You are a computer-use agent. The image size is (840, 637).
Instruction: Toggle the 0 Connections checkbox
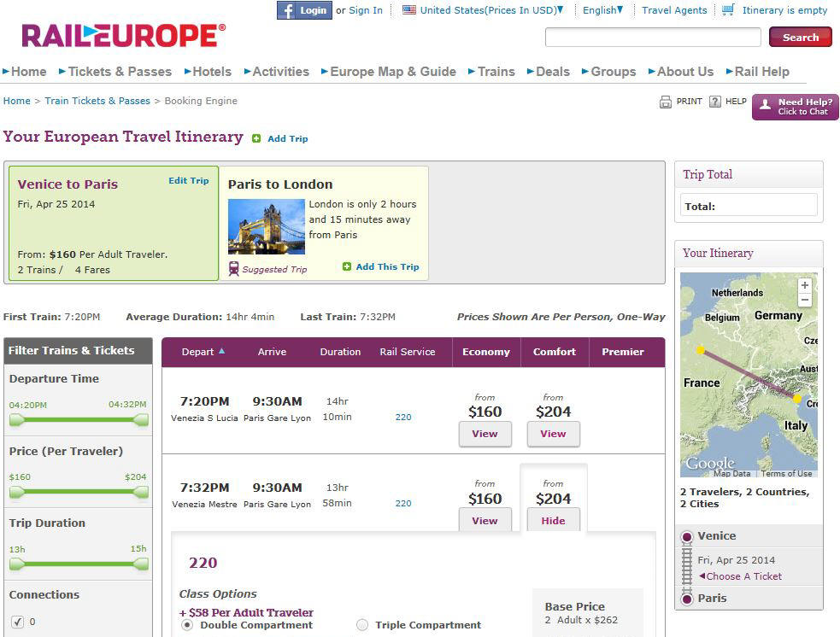point(18,622)
